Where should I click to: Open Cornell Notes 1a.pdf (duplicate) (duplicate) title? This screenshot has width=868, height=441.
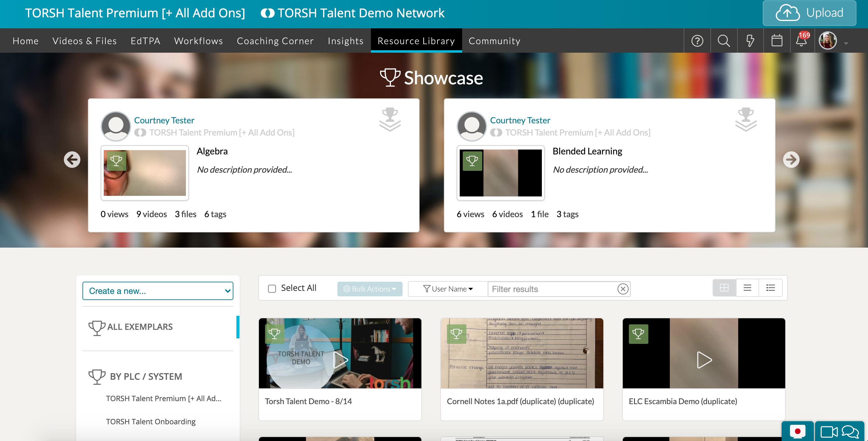point(520,401)
